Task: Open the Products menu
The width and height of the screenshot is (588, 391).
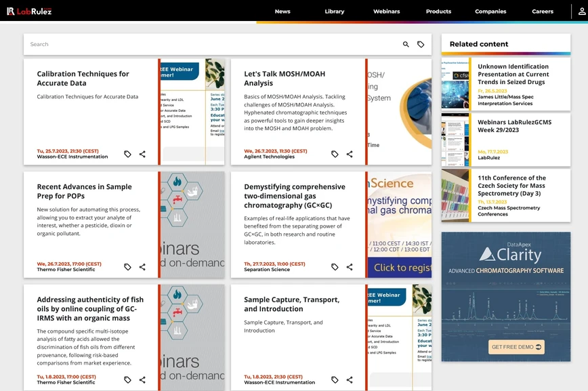Action: point(438,12)
